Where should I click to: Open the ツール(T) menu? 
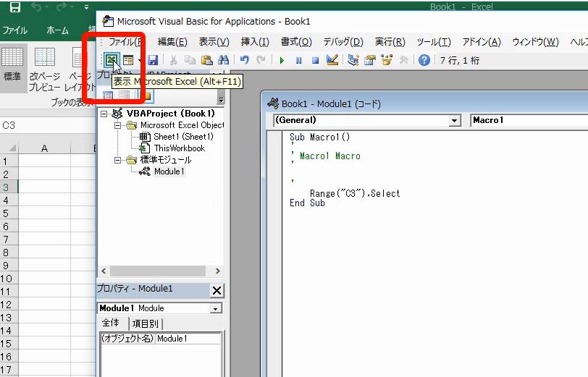click(x=434, y=41)
